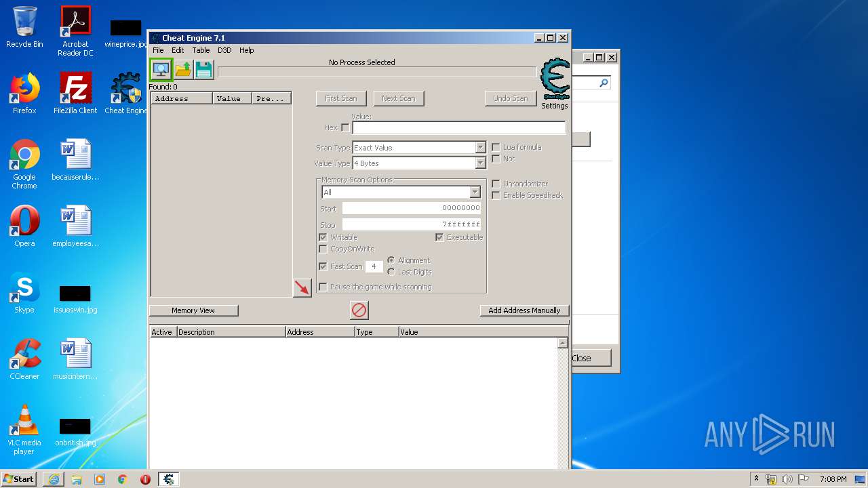Click the First Scan button
Screen dimensions: 868x488
[341, 98]
